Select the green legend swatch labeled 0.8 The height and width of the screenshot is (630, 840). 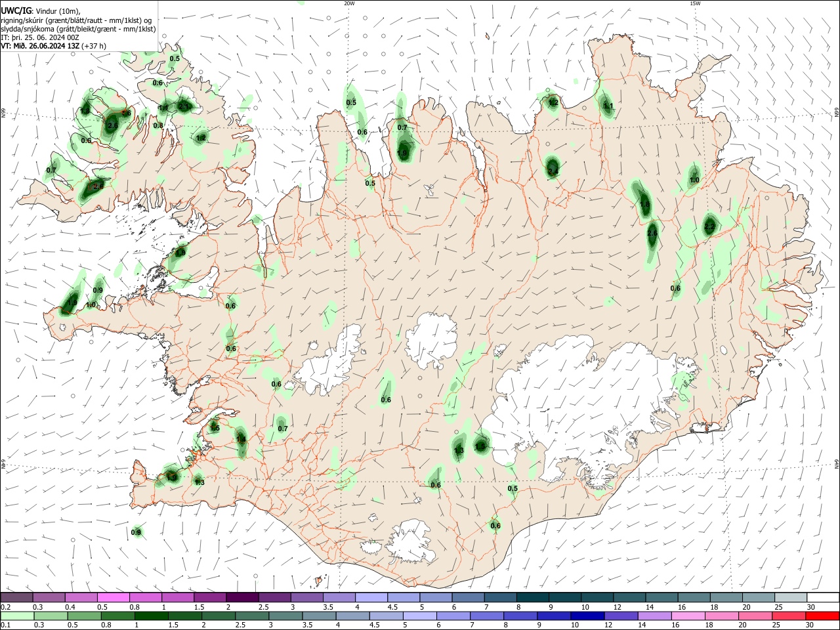(117, 616)
